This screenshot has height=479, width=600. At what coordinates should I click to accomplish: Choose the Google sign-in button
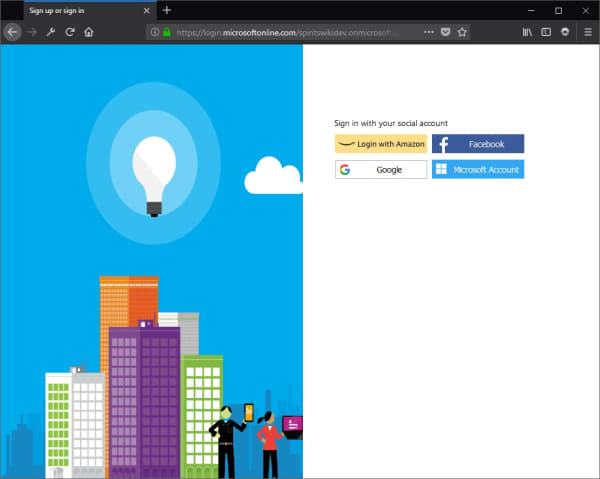click(x=381, y=169)
